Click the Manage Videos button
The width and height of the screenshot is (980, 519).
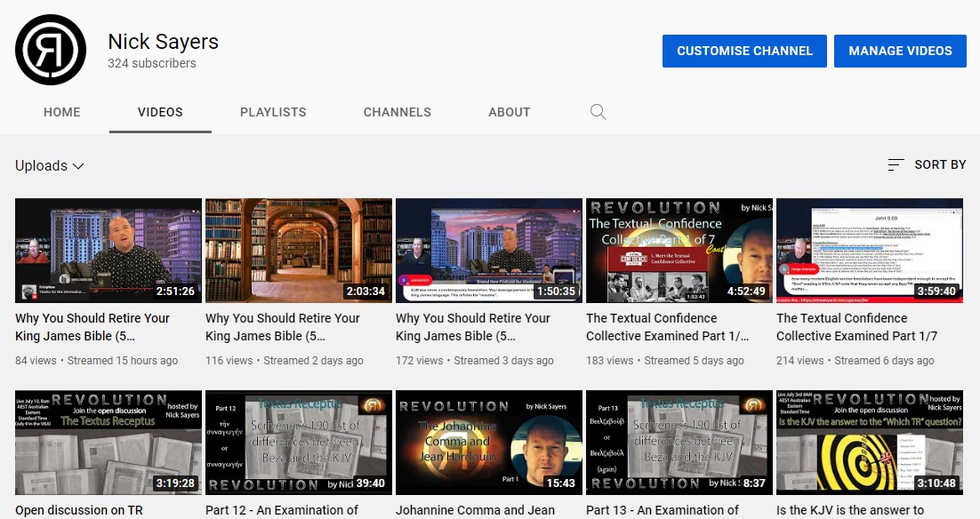click(x=900, y=51)
